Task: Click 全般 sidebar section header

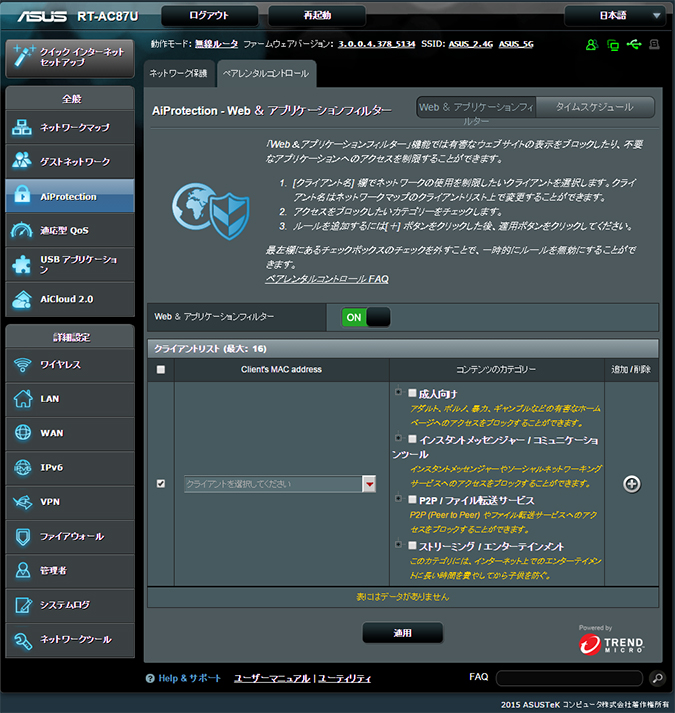Action: click(x=71, y=99)
